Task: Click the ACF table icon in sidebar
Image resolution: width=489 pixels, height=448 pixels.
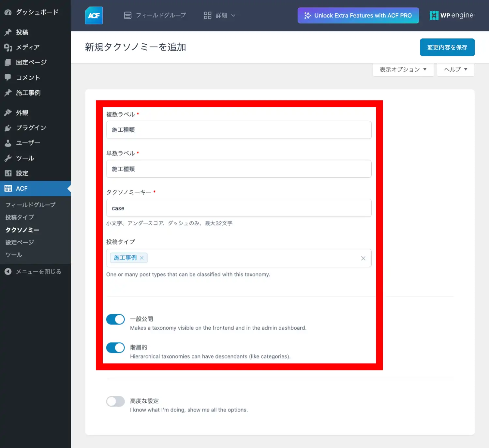Action: point(8,188)
